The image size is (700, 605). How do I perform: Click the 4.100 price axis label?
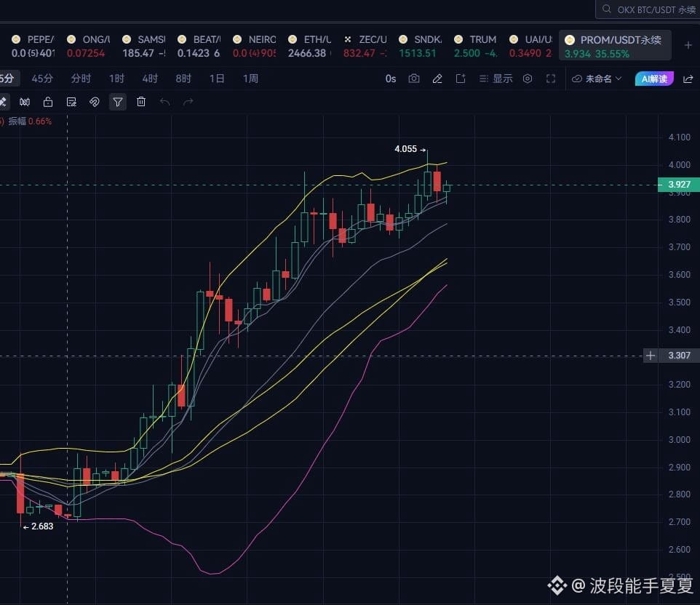pos(679,137)
